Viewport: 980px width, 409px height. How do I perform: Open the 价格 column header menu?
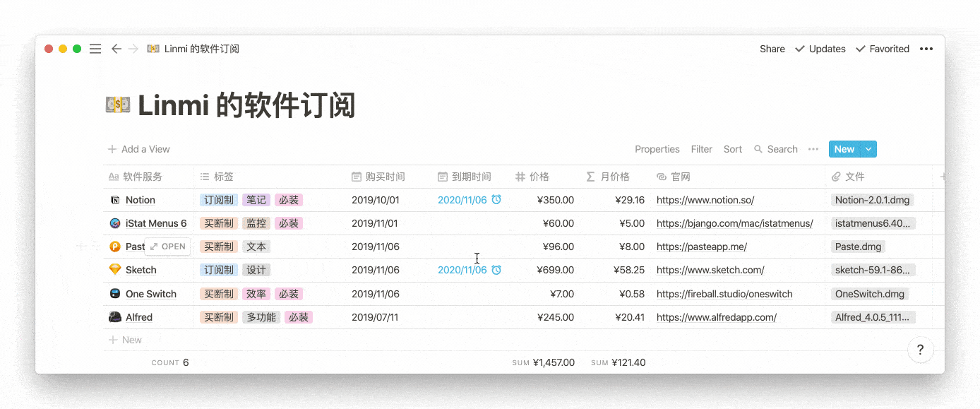tap(544, 177)
